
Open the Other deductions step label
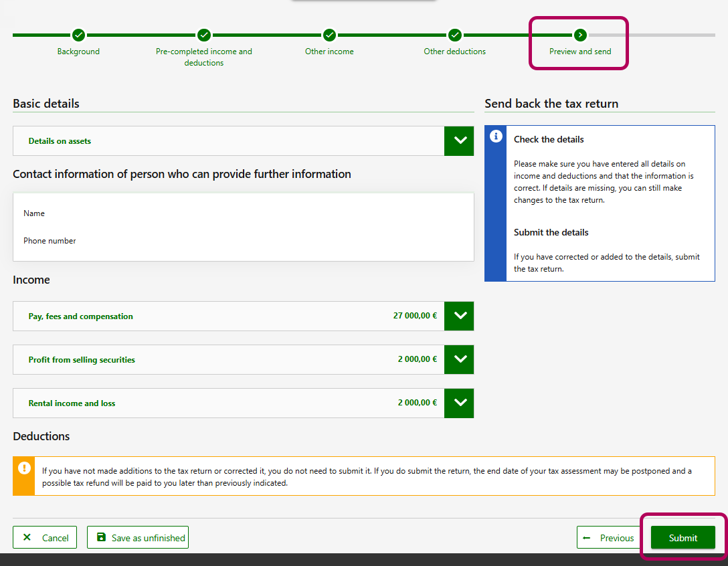click(x=455, y=52)
